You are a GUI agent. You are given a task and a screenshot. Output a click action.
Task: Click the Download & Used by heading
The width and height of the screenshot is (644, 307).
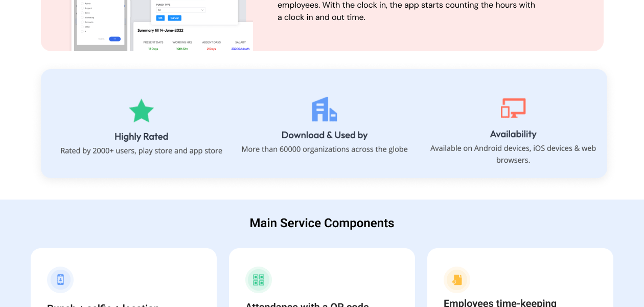pos(325,135)
